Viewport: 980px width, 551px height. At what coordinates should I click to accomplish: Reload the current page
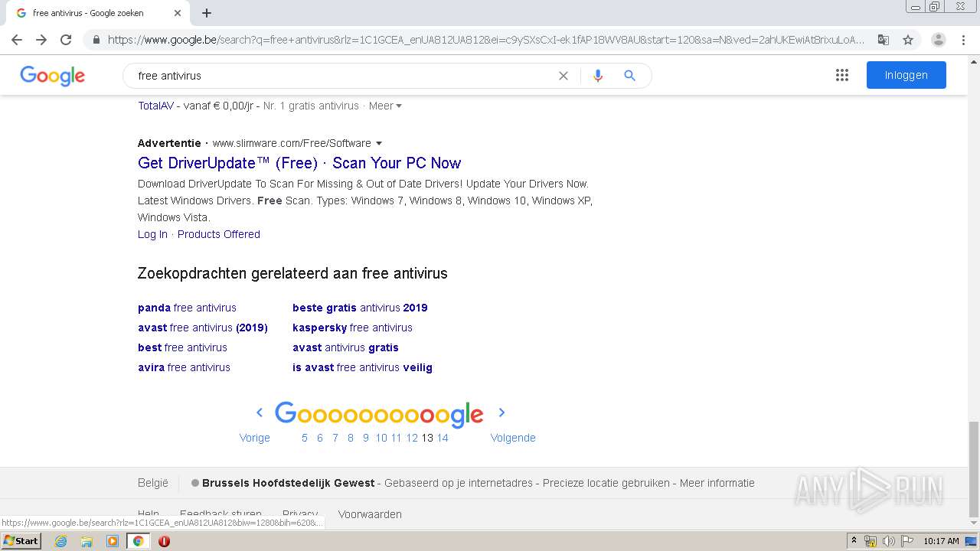[66, 40]
